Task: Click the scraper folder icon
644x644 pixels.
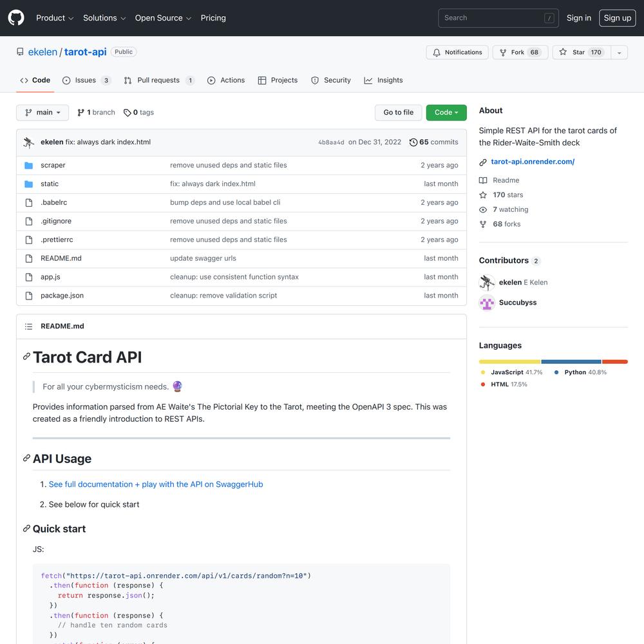Action: [x=29, y=166]
